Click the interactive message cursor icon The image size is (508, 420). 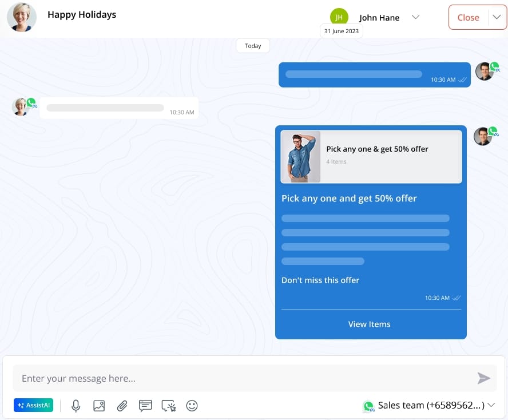coord(168,406)
